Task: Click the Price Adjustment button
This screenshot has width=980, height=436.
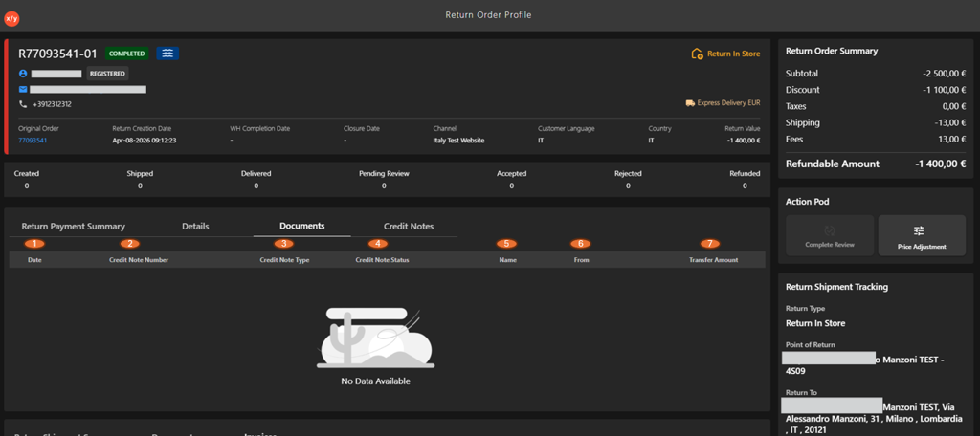Action: pos(922,235)
